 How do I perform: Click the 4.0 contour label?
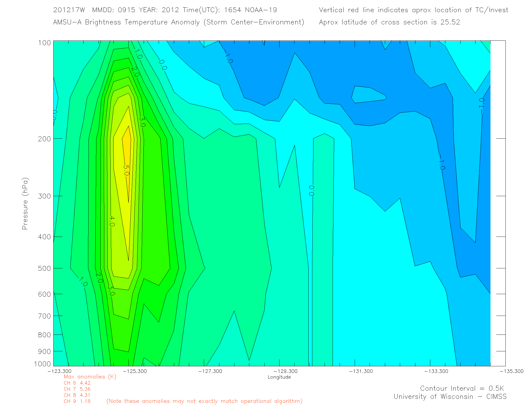[x=112, y=221]
